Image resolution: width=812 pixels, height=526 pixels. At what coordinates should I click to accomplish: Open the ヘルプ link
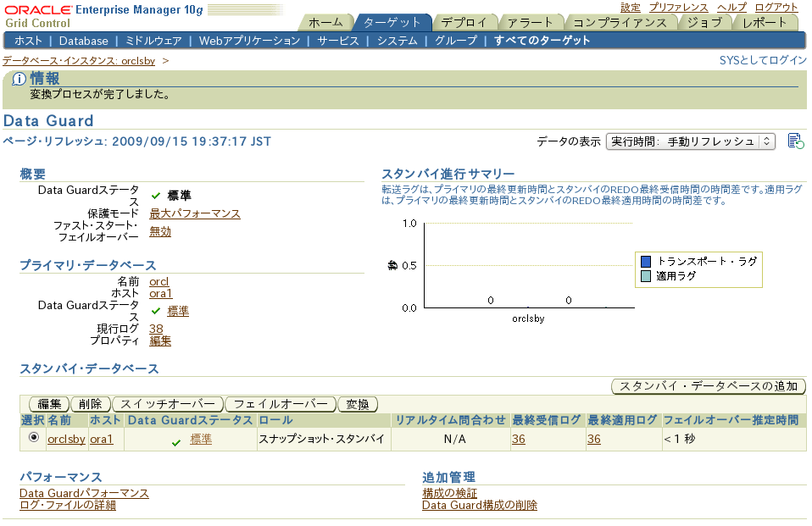coord(731,8)
